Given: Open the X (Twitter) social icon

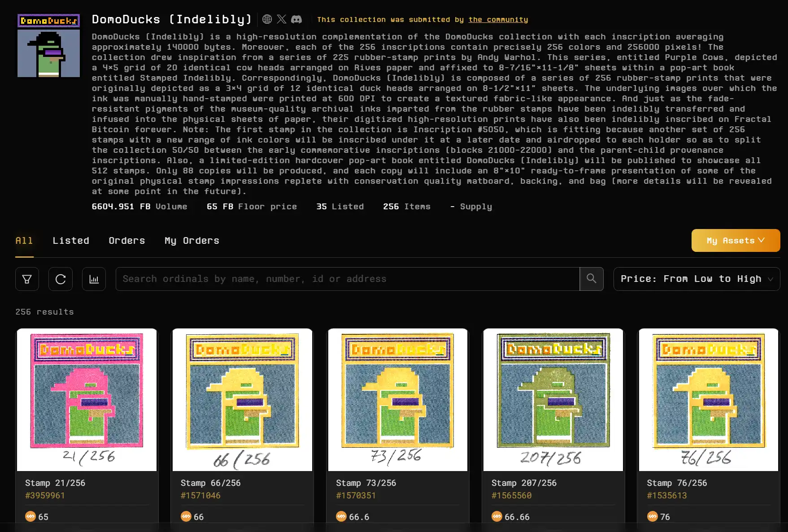Looking at the screenshot, I should coord(282,19).
